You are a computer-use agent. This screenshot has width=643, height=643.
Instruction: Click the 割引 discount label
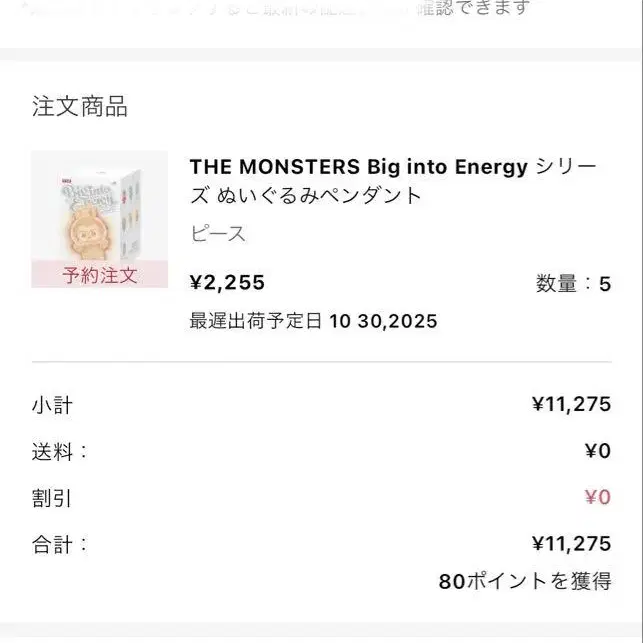click(52, 498)
